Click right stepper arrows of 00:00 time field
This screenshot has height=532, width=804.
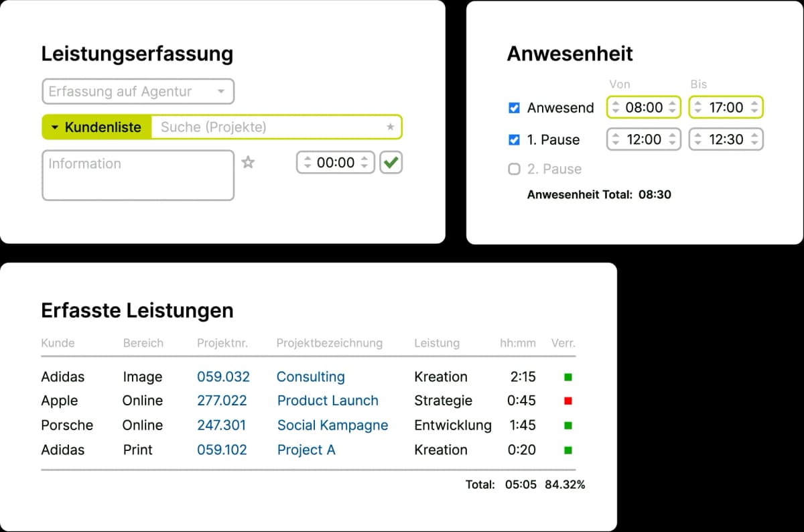[364, 162]
